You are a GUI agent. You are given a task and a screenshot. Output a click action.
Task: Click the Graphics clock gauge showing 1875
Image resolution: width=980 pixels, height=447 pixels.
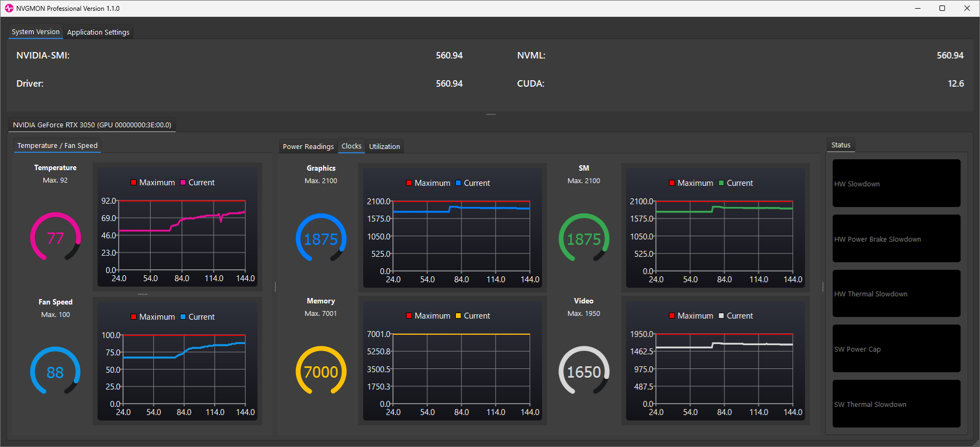click(x=321, y=238)
